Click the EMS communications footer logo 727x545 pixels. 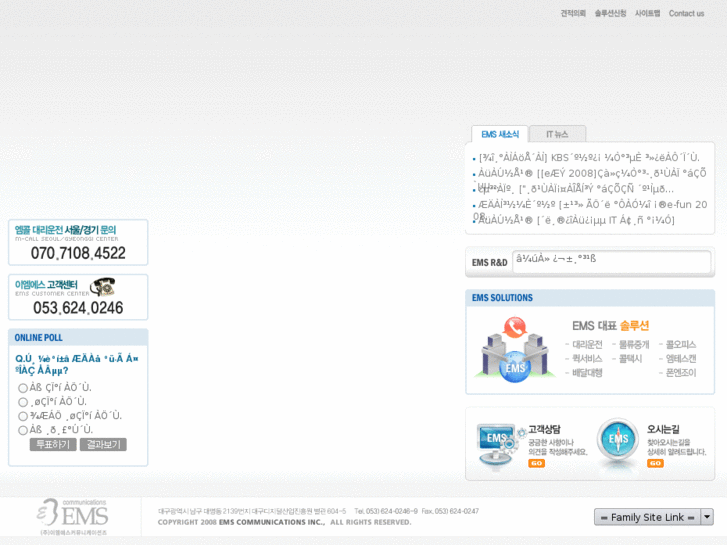[72, 516]
